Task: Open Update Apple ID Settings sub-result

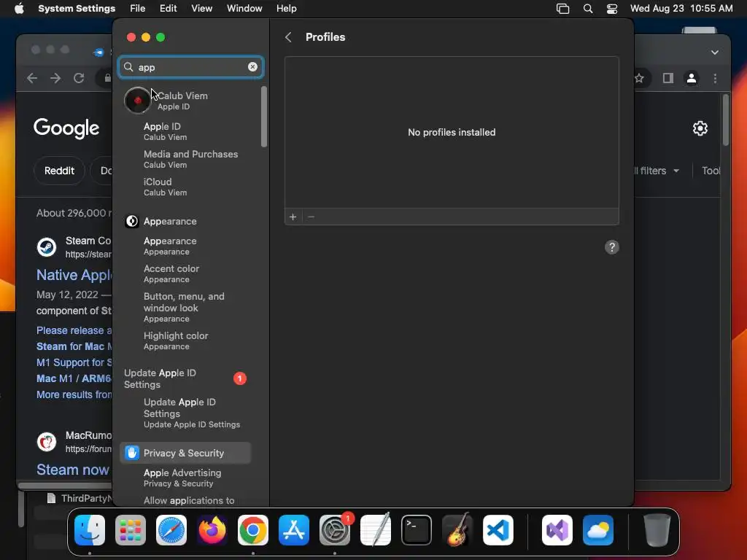Action: (192, 413)
